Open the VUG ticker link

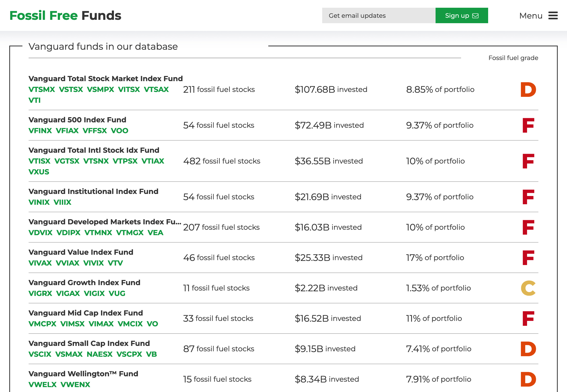(x=117, y=293)
